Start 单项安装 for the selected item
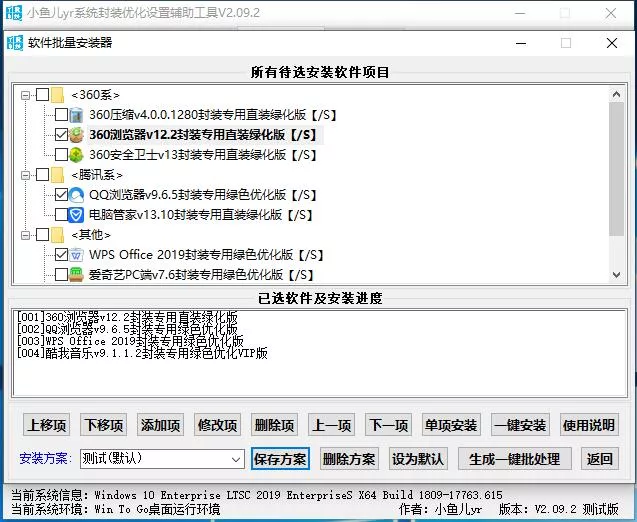The height and width of the screenshot is (522, 637). tap(451, 425)
